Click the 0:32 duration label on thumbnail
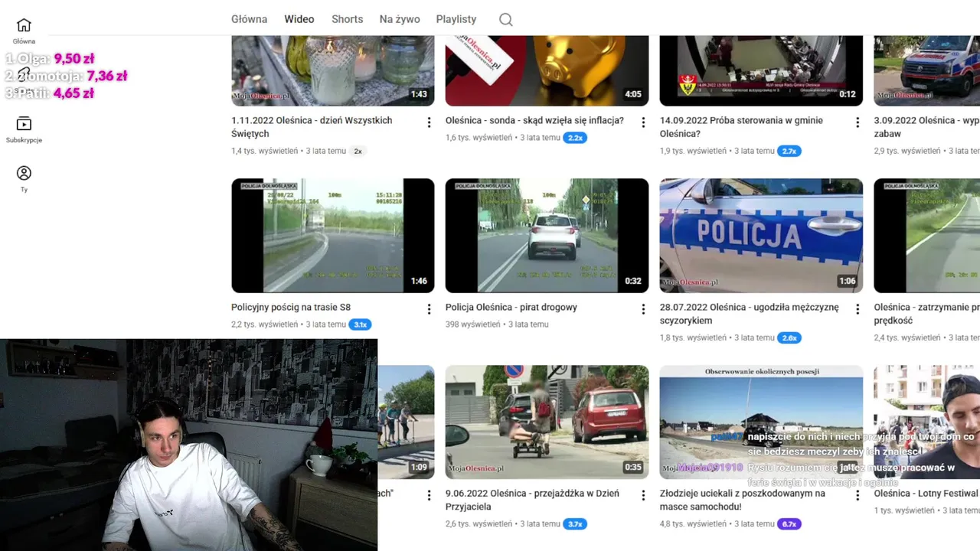This screenshot has height=551, width=980. pyautogui.click(x=633, y=281)
